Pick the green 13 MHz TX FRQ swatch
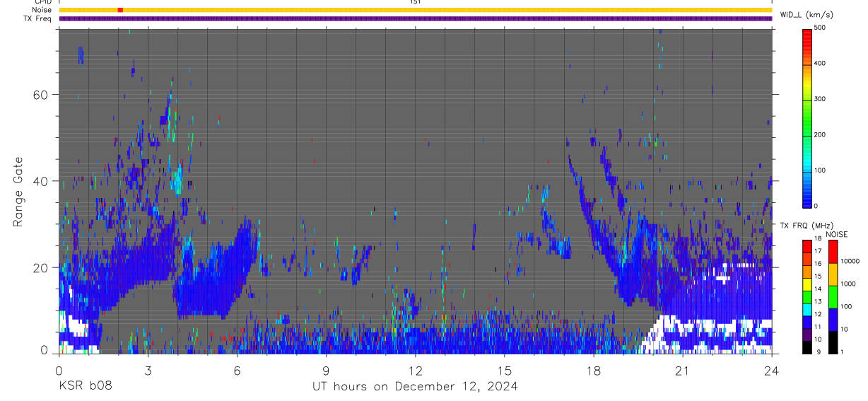 click(x=807, y=296)
